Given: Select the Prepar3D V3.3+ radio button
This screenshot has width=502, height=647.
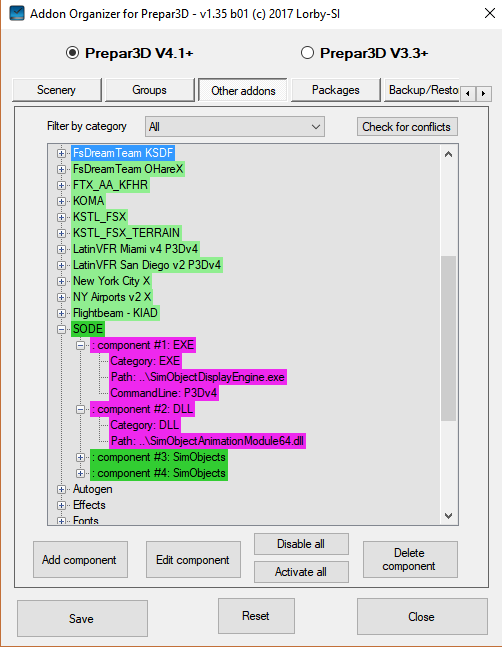Looking at the screenshot, I should click(x=307, y=53).
